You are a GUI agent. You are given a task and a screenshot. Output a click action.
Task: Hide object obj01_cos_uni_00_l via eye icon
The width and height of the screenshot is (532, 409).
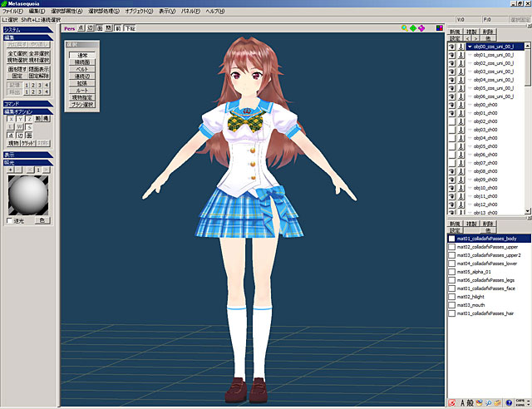[452, 55]
